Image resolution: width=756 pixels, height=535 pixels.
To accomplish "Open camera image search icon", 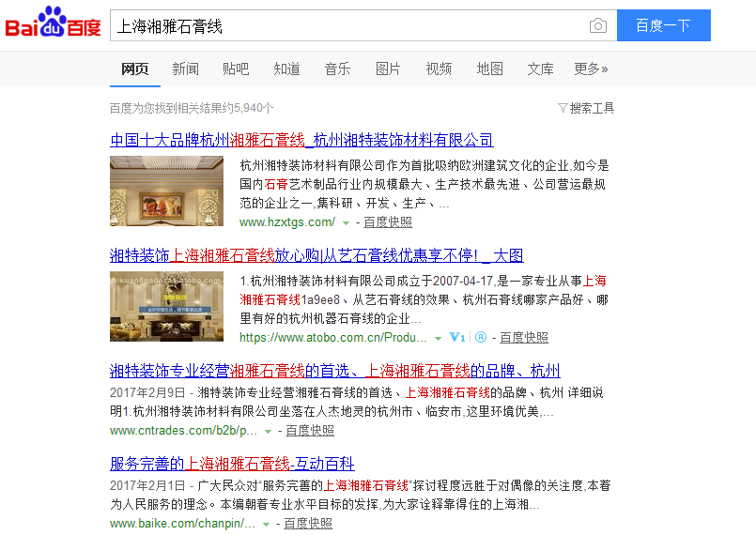I will (598, 25).
